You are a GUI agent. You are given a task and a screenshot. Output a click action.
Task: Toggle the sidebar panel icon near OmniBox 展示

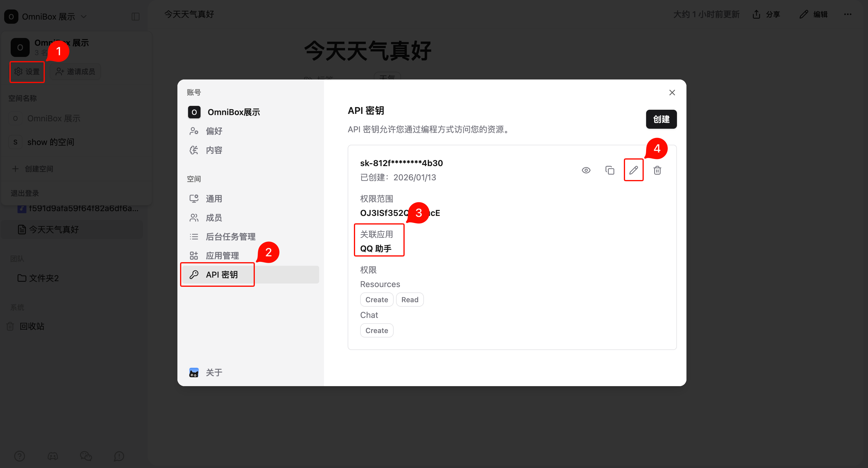tap(136, 16)
